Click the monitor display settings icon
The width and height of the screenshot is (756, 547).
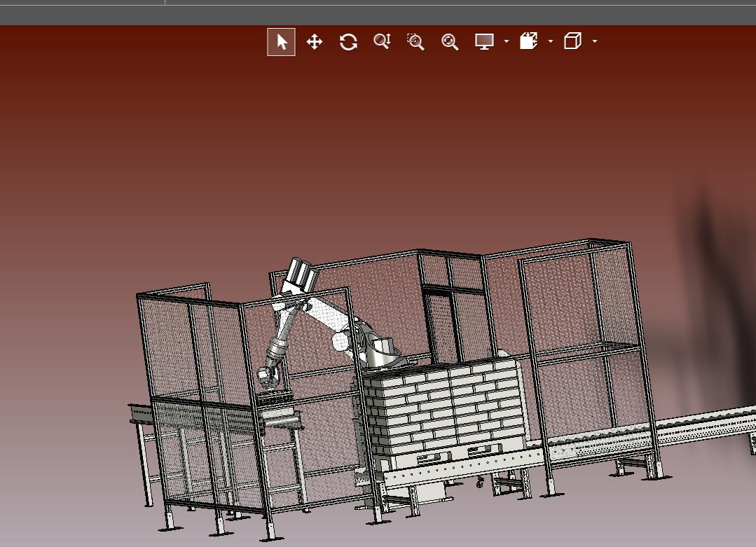pyautogui.click(x=484, y=41)
